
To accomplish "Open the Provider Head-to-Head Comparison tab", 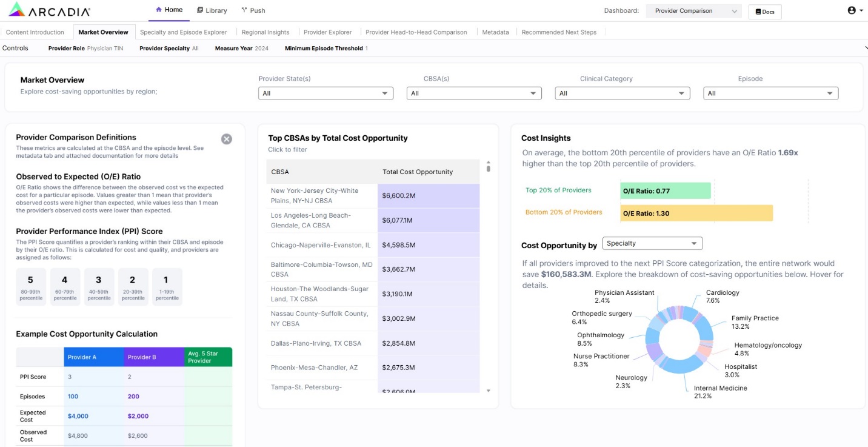I will pyautogui.click(x=416, y=32).
